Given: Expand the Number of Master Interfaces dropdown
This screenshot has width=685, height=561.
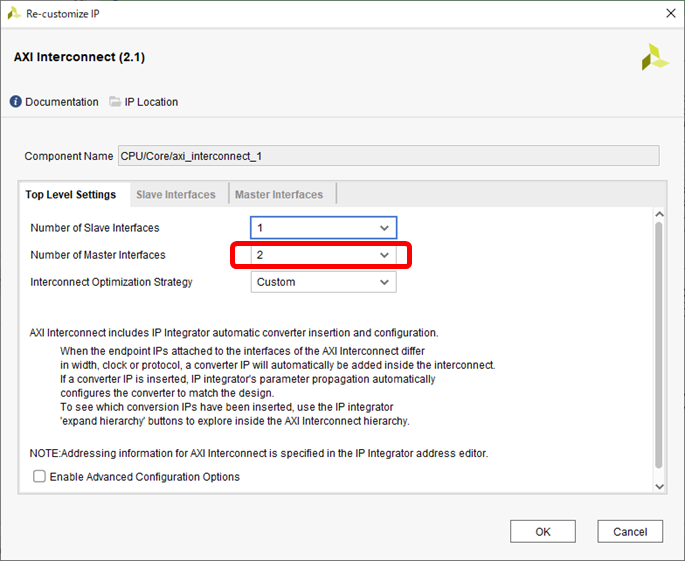Looking at the screenshot, I should tap(323, 255).
